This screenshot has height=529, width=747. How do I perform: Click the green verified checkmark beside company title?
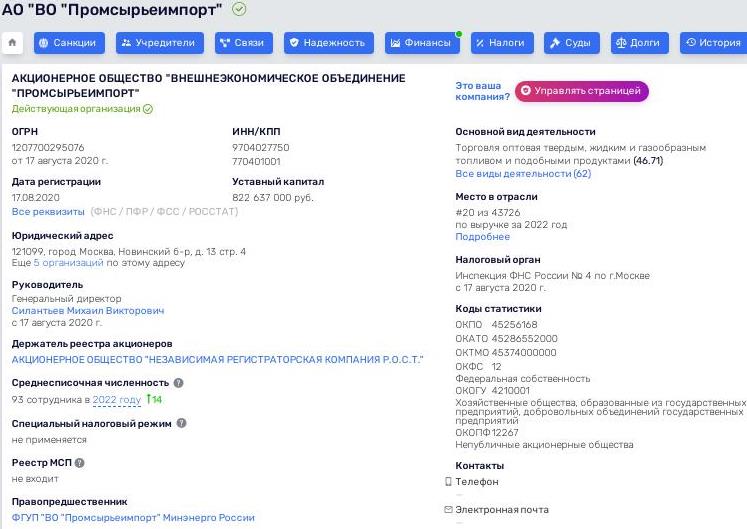239,9
